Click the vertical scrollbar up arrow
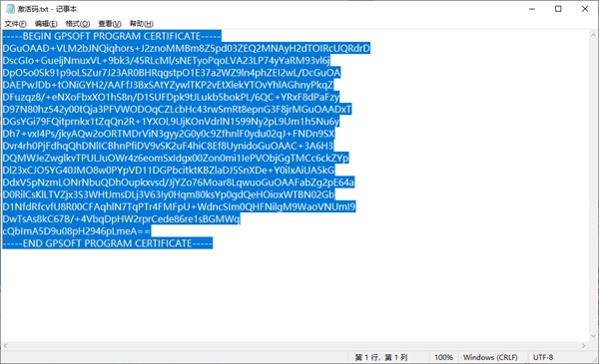 593,35
